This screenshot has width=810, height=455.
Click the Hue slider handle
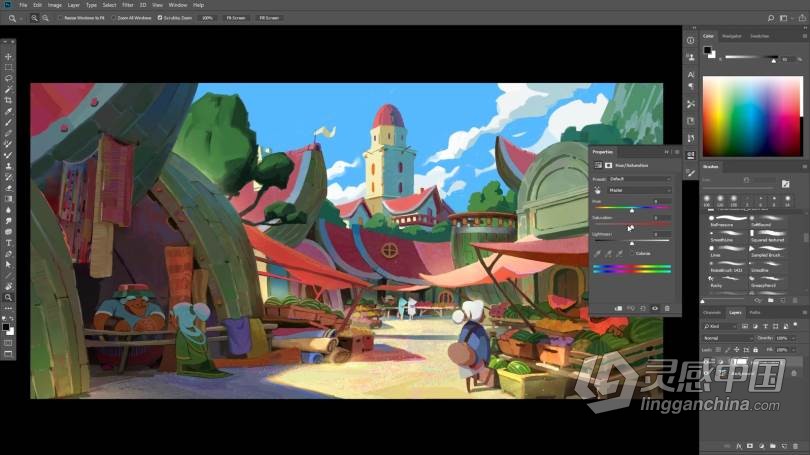(x=631, y=211)
